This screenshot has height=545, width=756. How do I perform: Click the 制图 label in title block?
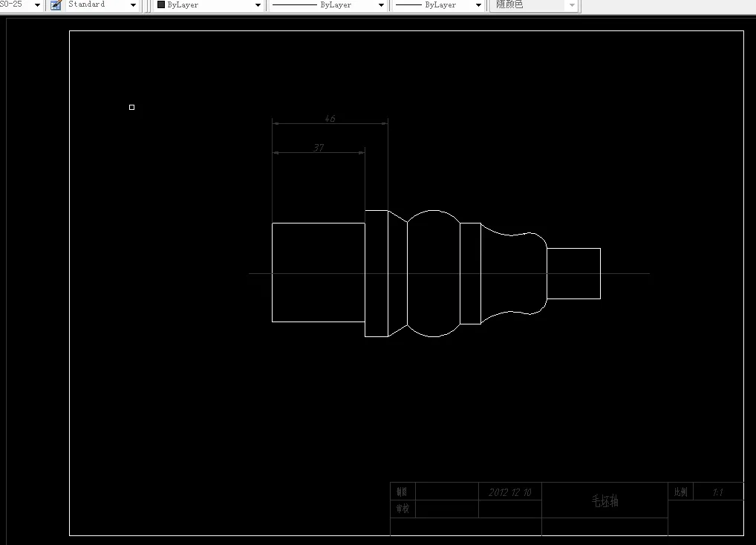(x=402, y=492)
